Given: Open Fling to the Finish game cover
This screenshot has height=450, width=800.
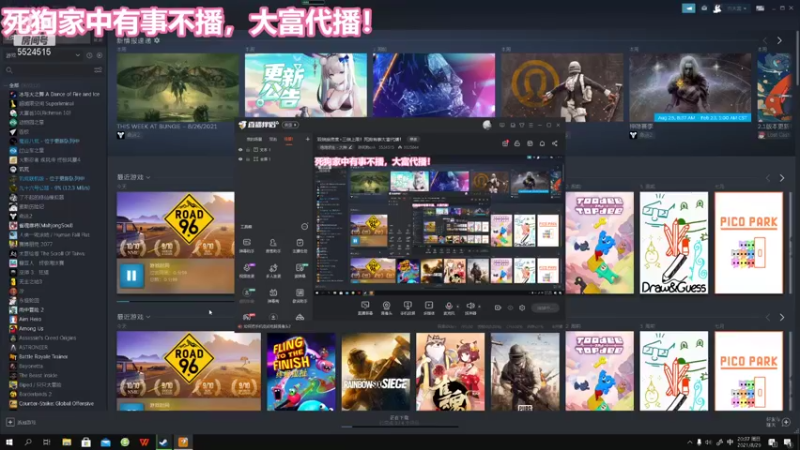Looking at the screenshot, I should (301, 371).
